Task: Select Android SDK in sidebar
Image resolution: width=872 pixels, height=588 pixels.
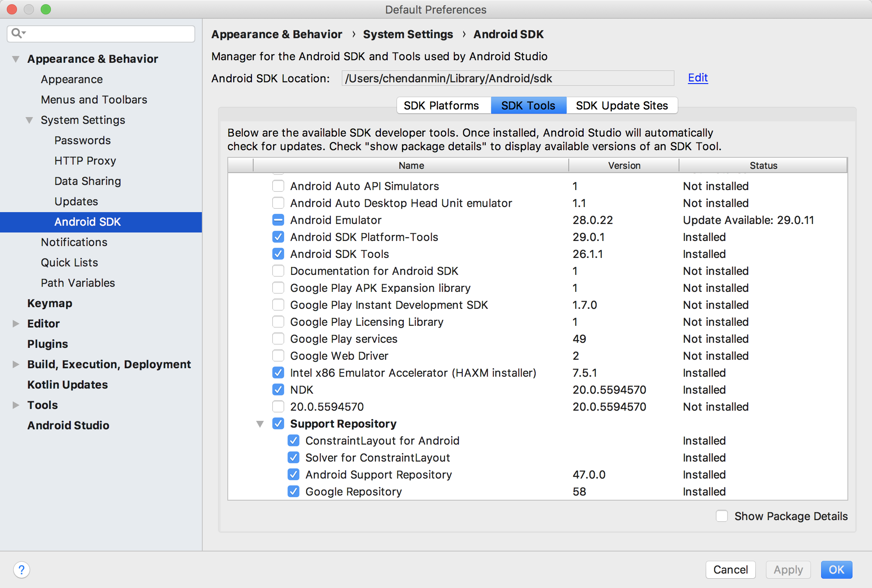Action: [x=101, y=222]
